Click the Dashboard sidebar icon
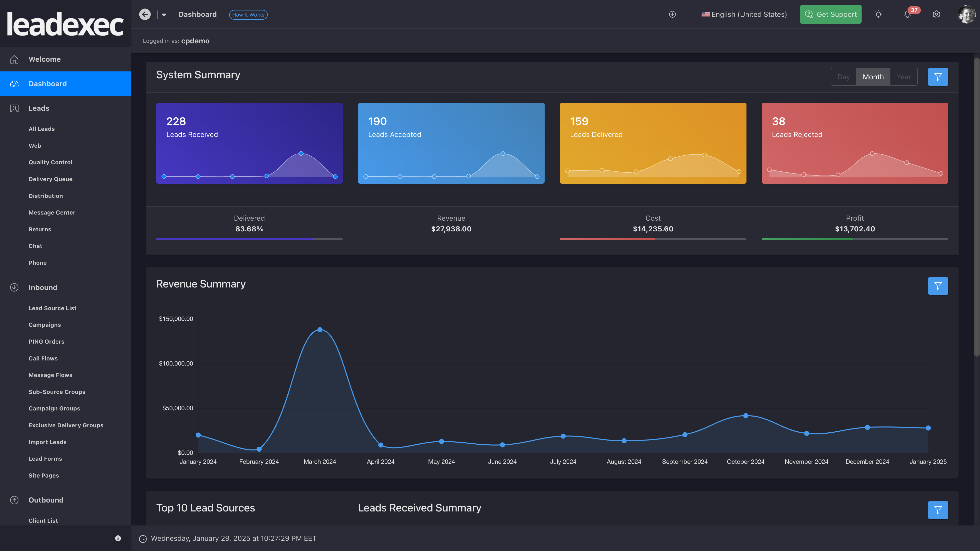Image resolution: width=980 pixels, height=551 pixels. [x=14, y=83]
